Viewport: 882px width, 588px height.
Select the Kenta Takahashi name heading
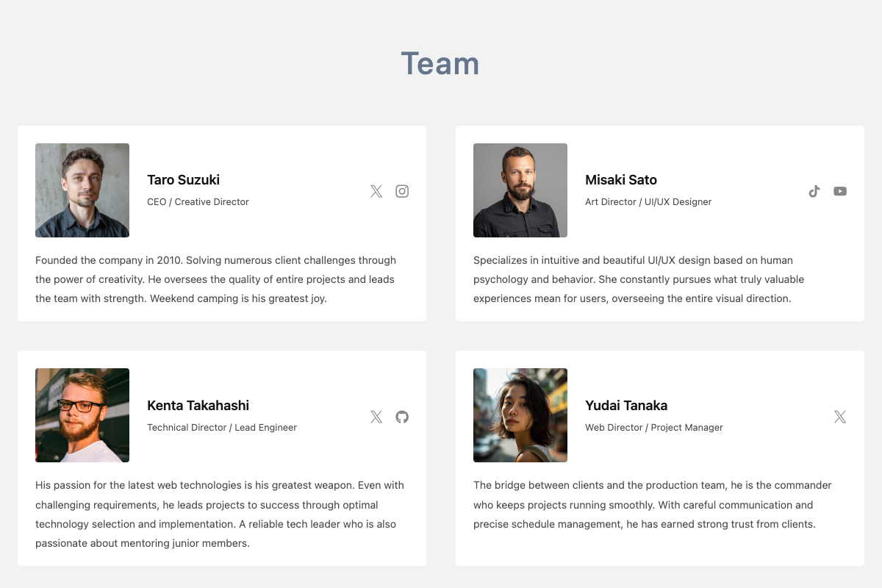(198, 405)
